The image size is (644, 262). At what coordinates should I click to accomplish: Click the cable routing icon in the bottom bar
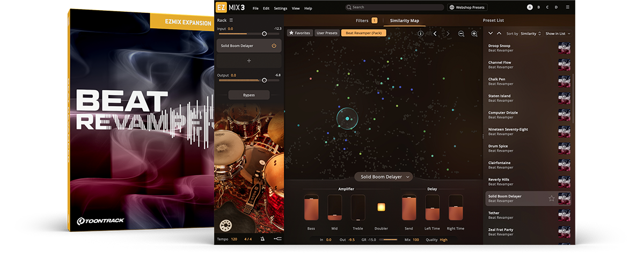[x=277, y=239]
